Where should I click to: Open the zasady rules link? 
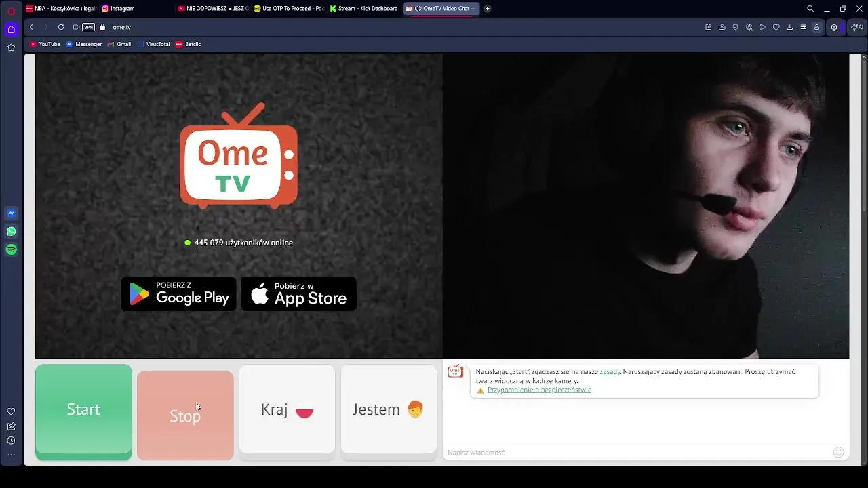tap(610, 372)
